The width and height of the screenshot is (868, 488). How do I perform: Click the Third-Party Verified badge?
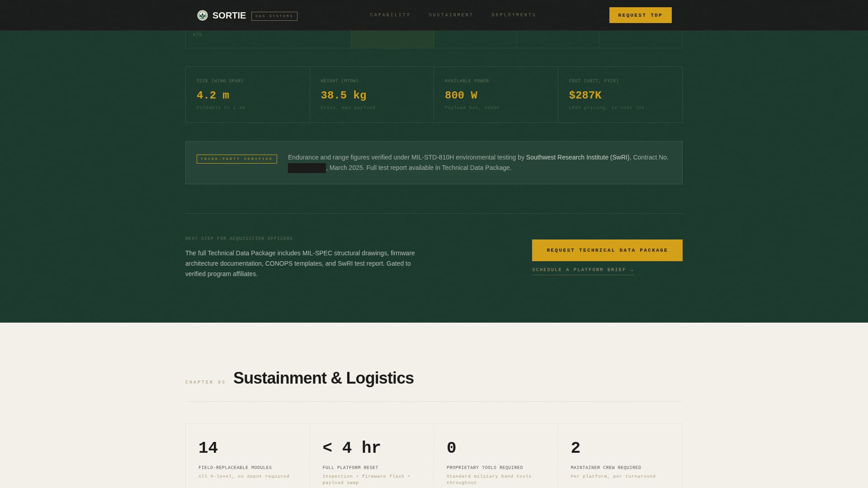(237, 159)
